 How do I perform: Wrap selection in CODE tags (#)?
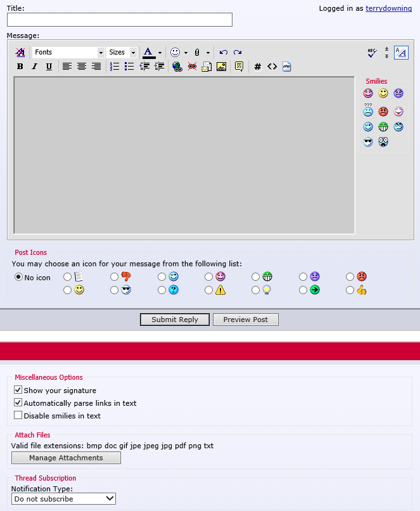point(258,67)
